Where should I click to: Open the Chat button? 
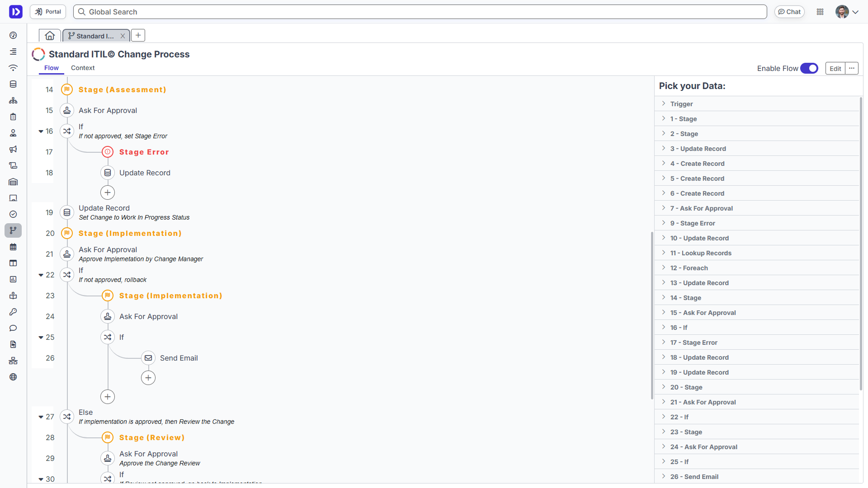click(x=789, y=12)
